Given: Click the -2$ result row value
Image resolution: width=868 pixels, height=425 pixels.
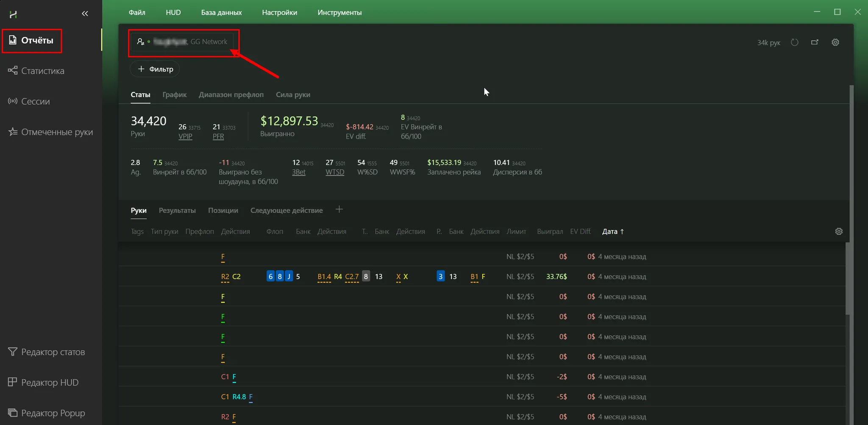Looking at the screenshot, I should pos(562,377).
